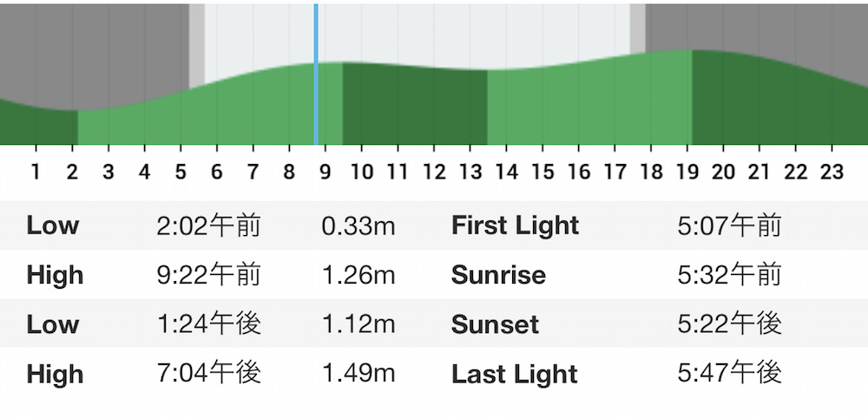Image resolution: width=868 pixels, height=418 pixels.
Task: Select hour 19 on the time axis
Action: point(687,173)
